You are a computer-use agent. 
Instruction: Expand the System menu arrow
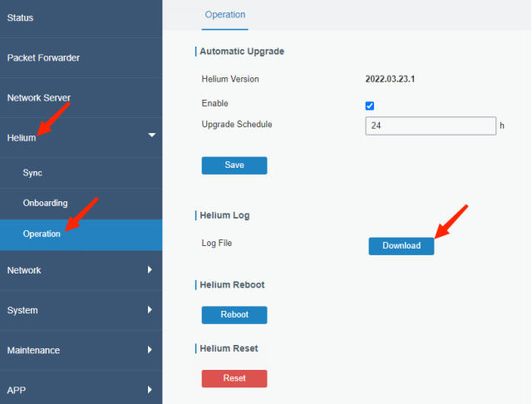(x=150, y=310)
